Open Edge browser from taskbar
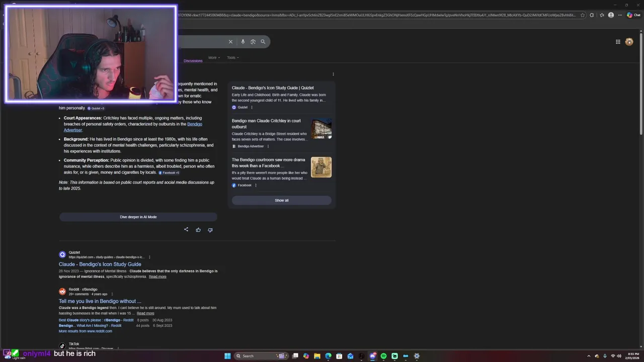The width and height of the screenshot is (644, 362). (x=328, y=356)
